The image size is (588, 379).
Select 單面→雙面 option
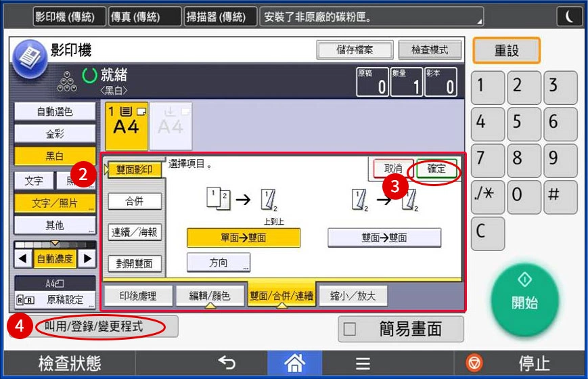pos(244,238)
